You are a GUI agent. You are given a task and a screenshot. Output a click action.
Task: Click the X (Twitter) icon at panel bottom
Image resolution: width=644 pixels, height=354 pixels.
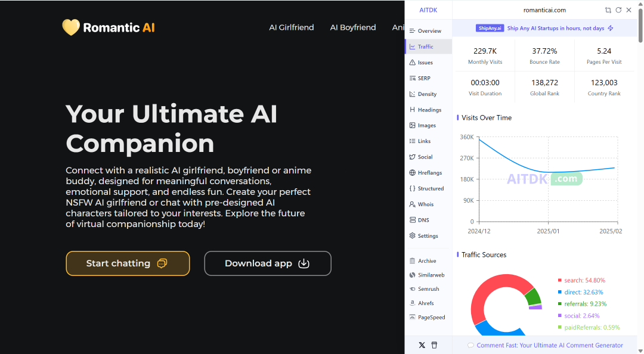(422, 345)
